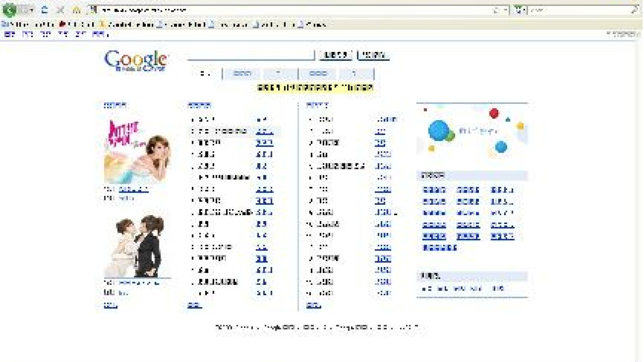Click the colorful bubbles banner image

pyautogui.click(x=472, y=131)
